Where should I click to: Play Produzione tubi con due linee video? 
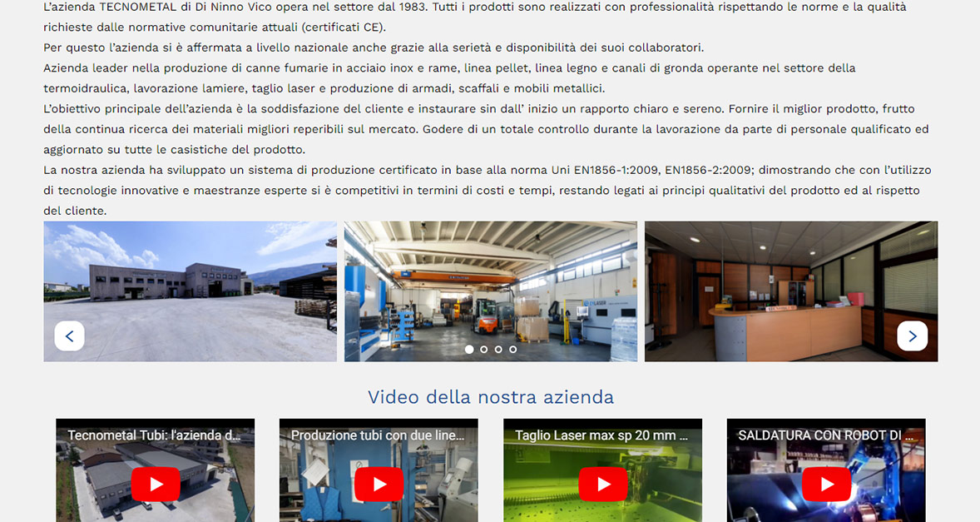click(x=379, y=484)
